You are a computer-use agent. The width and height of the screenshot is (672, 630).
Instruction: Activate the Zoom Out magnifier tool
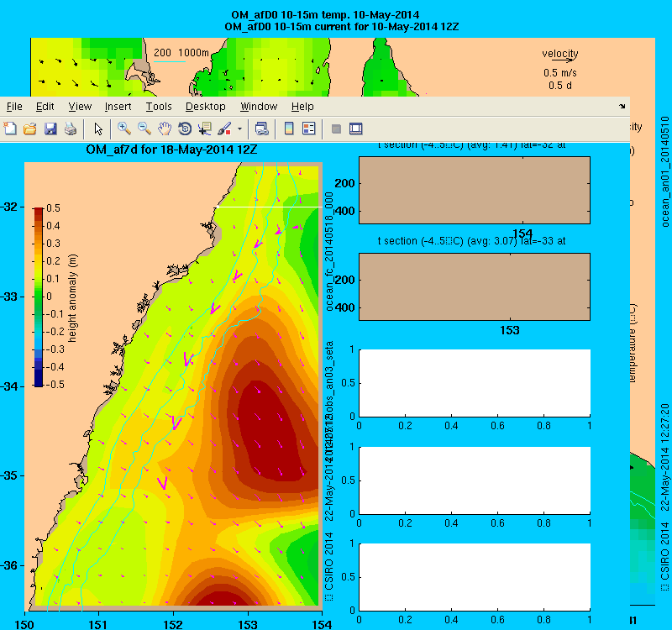144,129
